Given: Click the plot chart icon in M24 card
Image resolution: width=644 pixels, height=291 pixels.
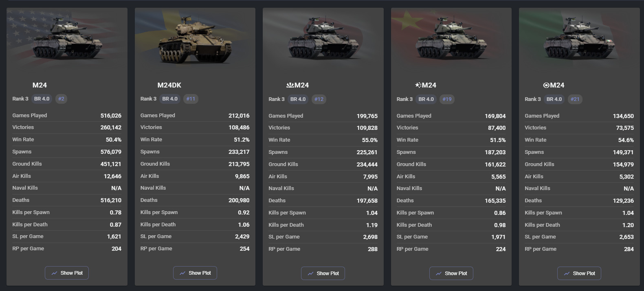Looking at the screenshot, I should tap(54, 273).
